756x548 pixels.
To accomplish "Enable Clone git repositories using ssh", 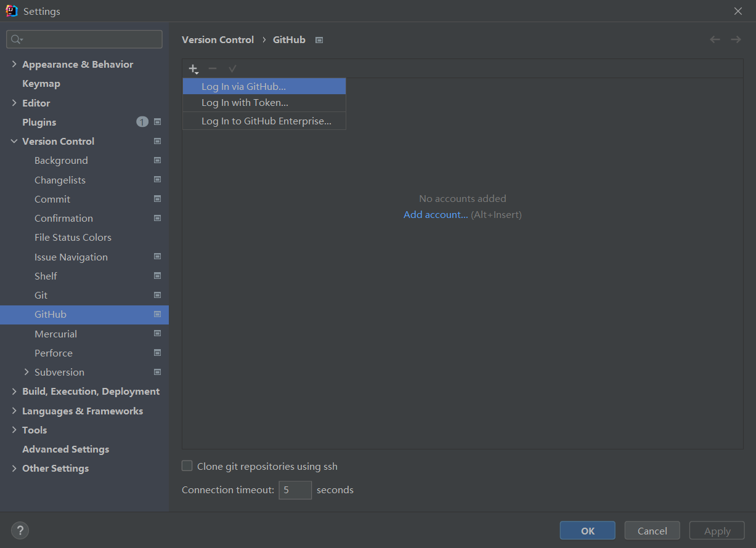I will pyautogui.click(x=187, y=465).
